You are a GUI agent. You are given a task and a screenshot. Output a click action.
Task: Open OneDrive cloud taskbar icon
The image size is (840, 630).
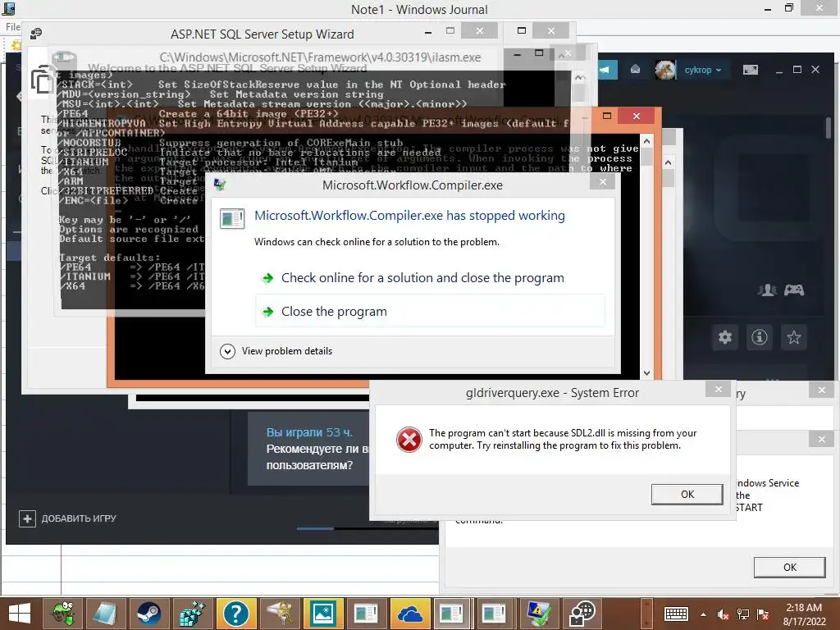tap(410, 614)
